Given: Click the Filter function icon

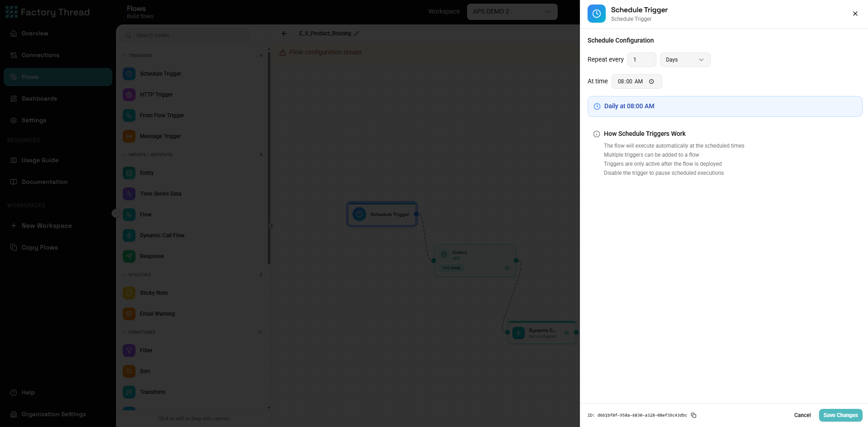Looking at the screenshot, I should point(129,350).
